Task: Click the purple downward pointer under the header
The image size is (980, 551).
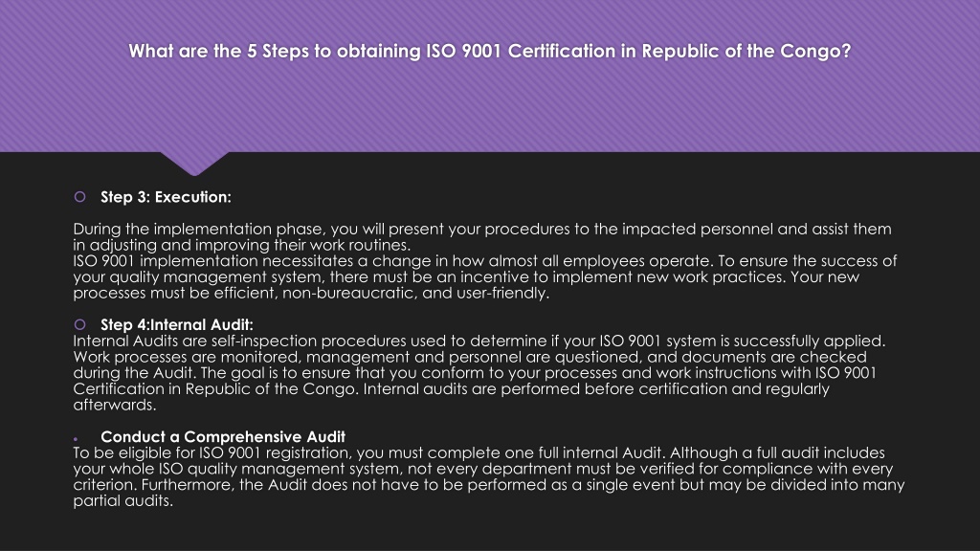Action: [x=194, y=163]
